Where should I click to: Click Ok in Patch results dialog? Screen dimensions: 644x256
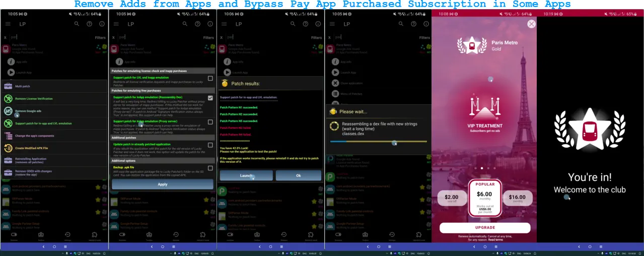click(x=298, y=175)
